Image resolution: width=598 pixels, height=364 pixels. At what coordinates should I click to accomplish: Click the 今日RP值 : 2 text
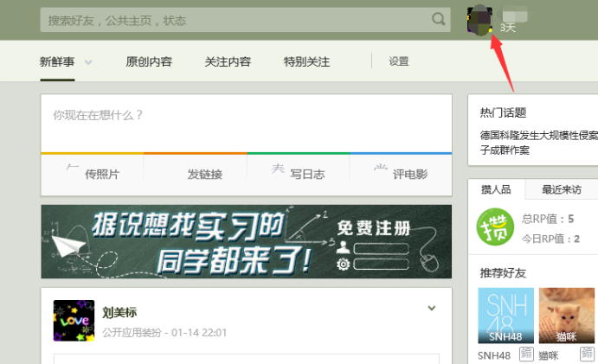tap(550, 239)
